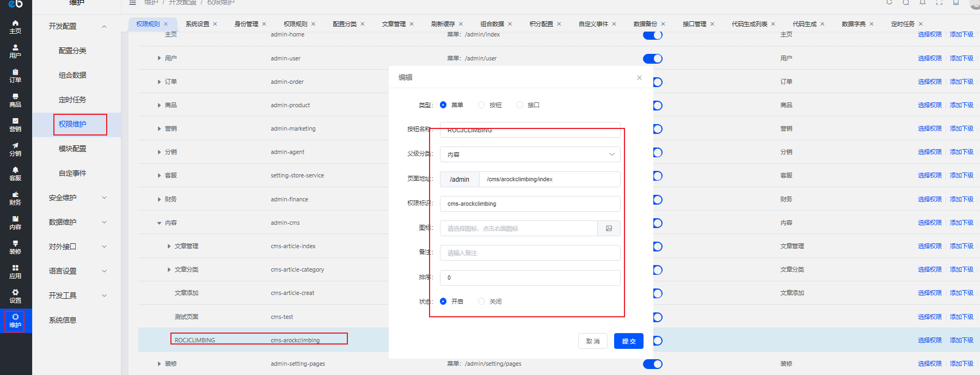Open the 客服 customer service sidebar icon
Viewport: 980px width, 375px height.
click(x=15, y=174)
